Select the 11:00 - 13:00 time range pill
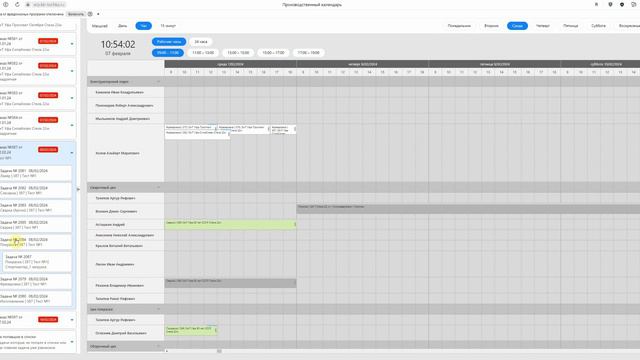The height and width of the screenshot is (360, 640). (203, 53)
